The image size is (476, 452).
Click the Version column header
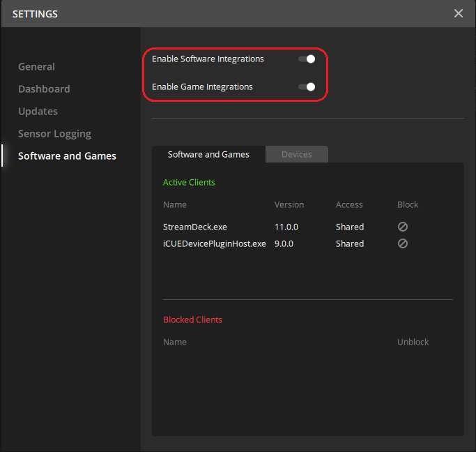click(289, 204)
